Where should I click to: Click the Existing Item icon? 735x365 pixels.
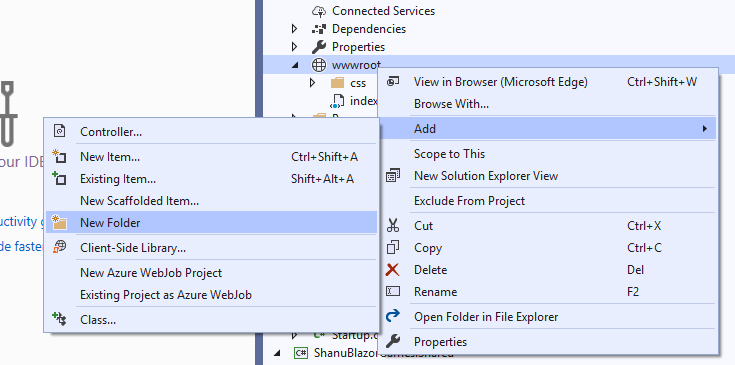click(60, 179)
